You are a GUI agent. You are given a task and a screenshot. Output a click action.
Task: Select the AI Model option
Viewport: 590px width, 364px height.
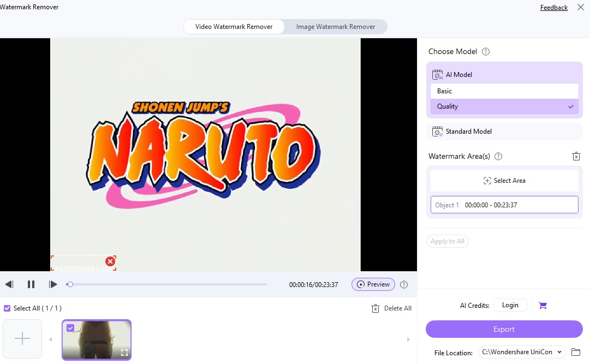pyautogui.click(x=504, y=75)
